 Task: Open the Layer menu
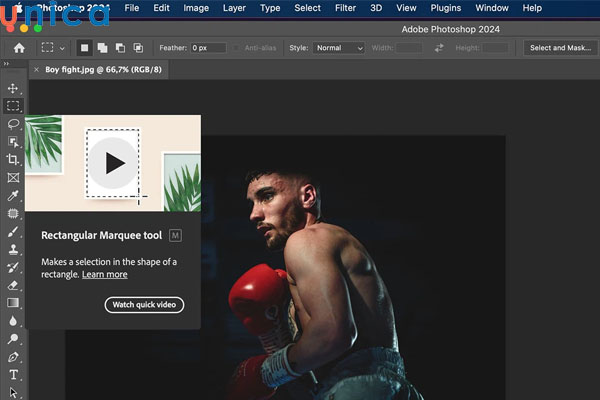(234, 8)
